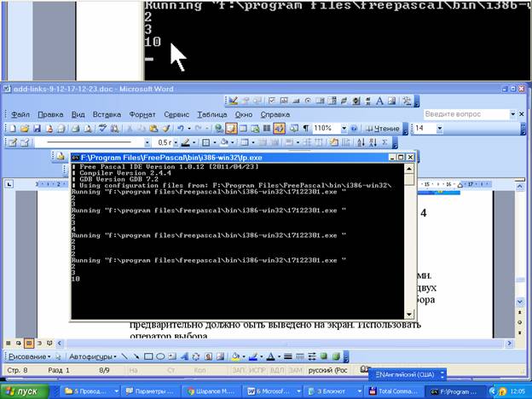Click the AutoSum sigma icon
This screenshot has height=399, width=532.
(385, 142)
